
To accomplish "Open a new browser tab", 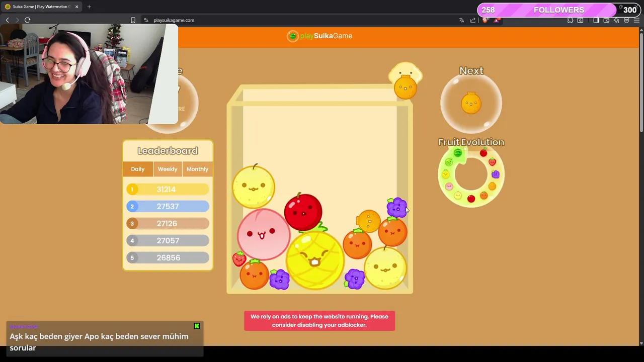I will (x=89, y=7).
